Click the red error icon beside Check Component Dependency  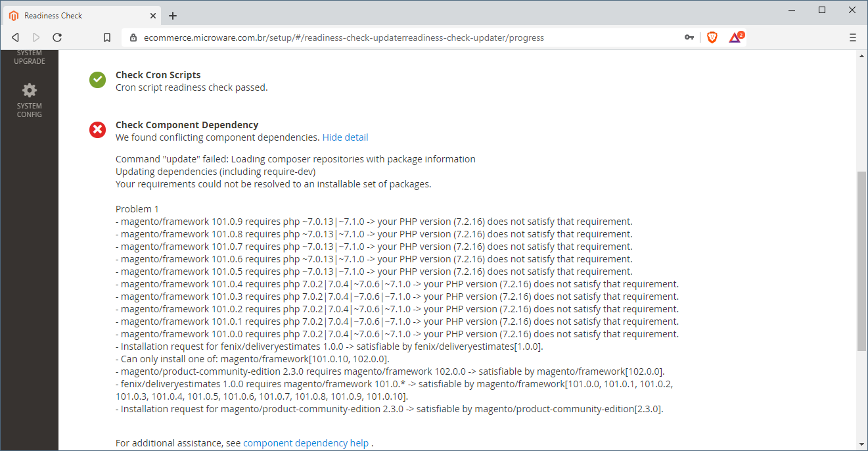click(x=97, y=130)
